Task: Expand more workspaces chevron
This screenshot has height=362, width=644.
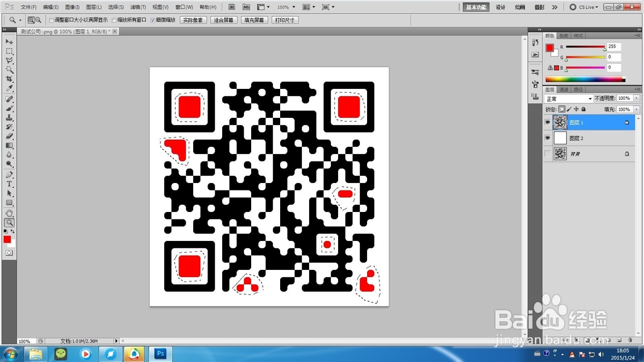Action: pyautogui.click(x=554, y=7)
